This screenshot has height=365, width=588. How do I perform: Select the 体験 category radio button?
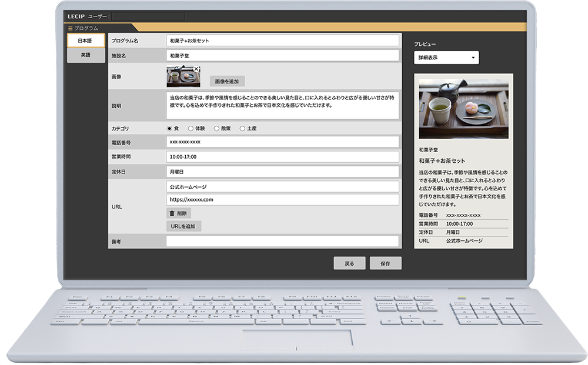coord(191,129)
